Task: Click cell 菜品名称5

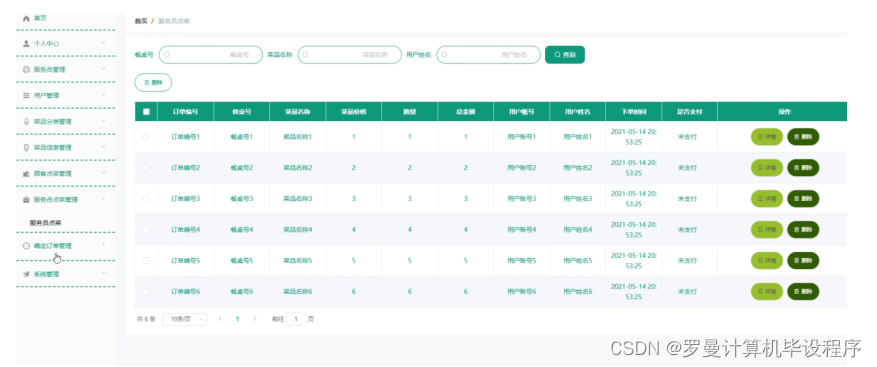Action: [x=298, y=261]
